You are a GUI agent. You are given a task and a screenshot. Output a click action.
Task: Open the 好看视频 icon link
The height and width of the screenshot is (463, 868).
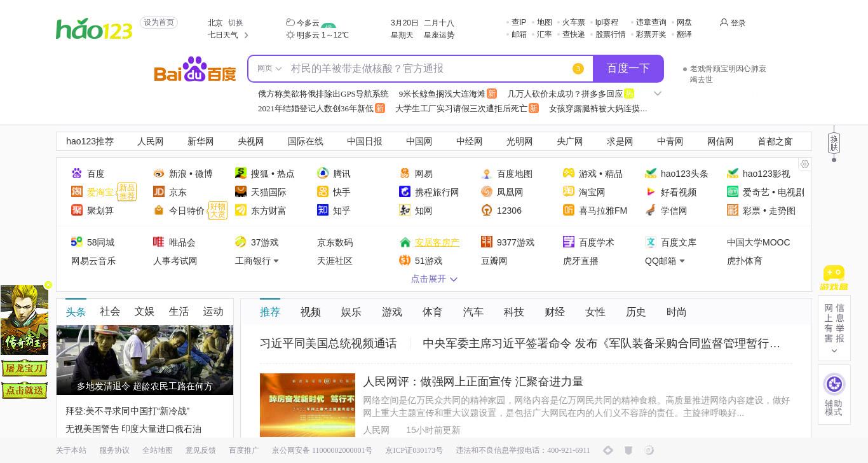(651, 191)
